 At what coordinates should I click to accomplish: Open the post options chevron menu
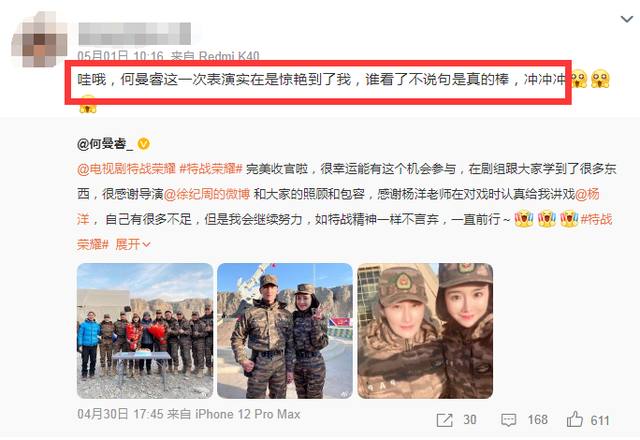pyautogui.click(x=627, y=19)
